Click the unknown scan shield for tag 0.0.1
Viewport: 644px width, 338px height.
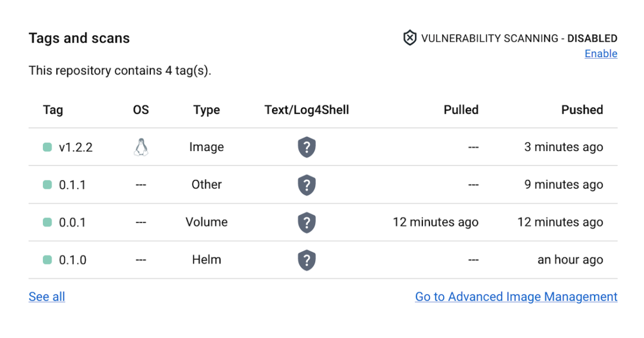click(x=306, y=222)
